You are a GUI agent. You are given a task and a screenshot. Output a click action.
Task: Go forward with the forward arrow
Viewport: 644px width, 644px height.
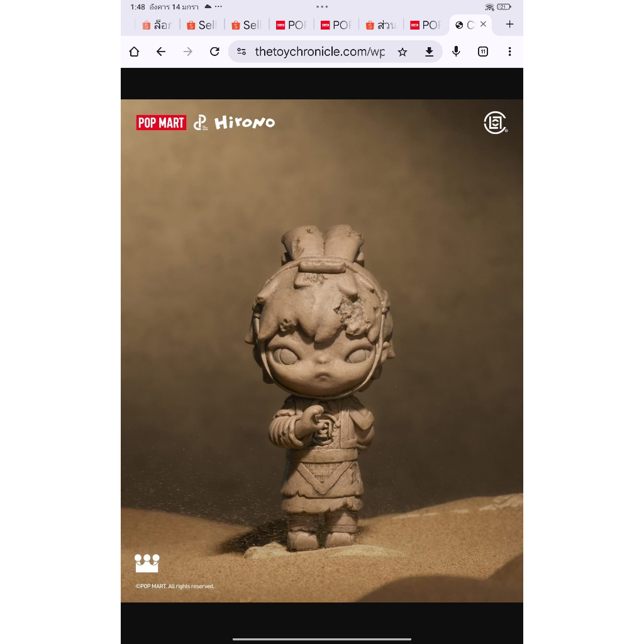tap(187, 52)
